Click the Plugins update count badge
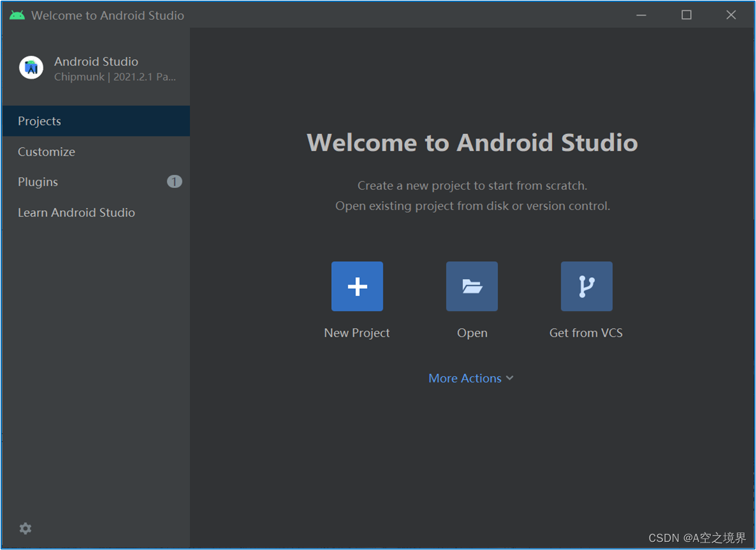This screenshot has height=550, width=756. point(174,182)
